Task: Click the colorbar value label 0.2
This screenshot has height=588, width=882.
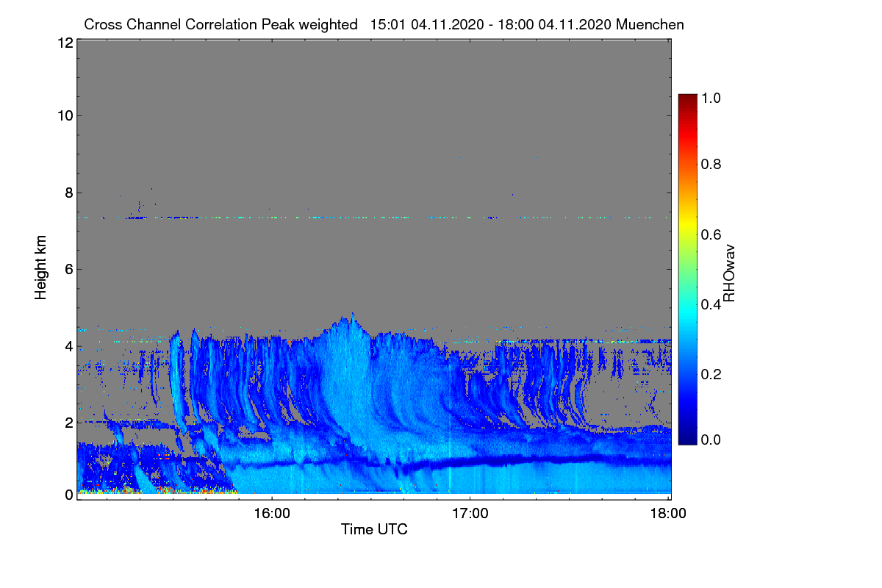Action: point(710,374)
